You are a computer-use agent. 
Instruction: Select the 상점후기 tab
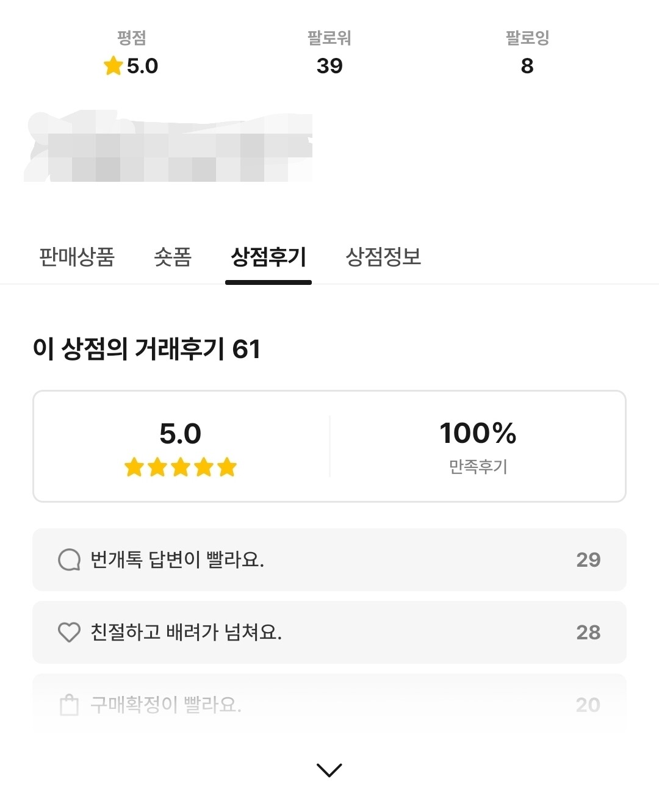[268, 257]
